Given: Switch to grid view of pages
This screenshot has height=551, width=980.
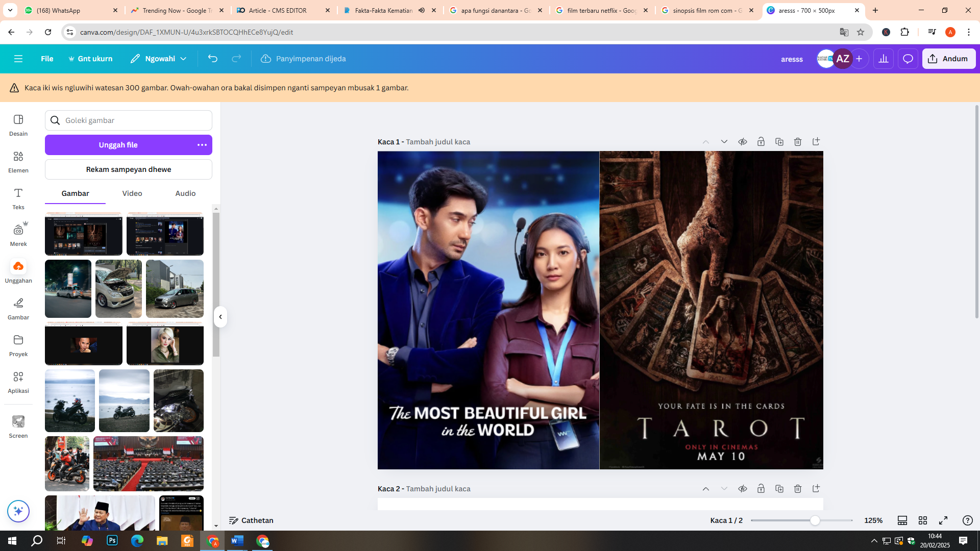Looking at the screenshot, I should [923, 520].
